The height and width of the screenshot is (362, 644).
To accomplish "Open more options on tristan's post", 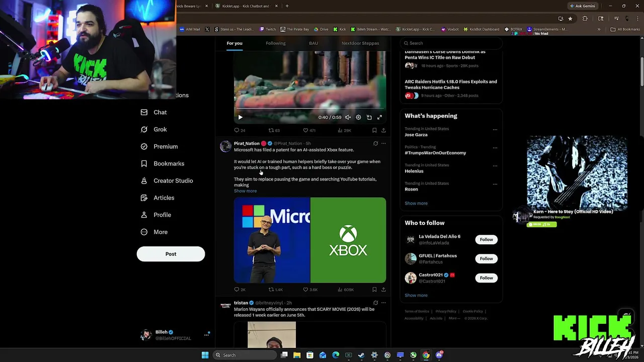I will click(x=383, y=303).
